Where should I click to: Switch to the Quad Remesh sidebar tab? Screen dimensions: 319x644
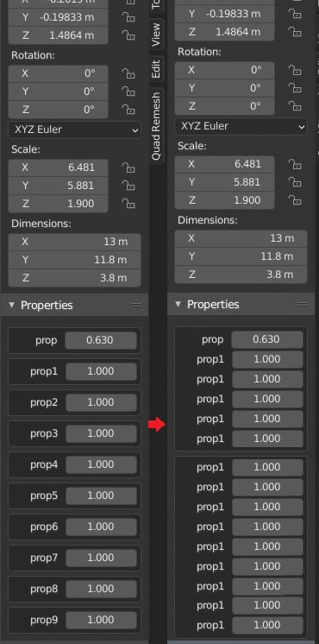coord(156,126)
